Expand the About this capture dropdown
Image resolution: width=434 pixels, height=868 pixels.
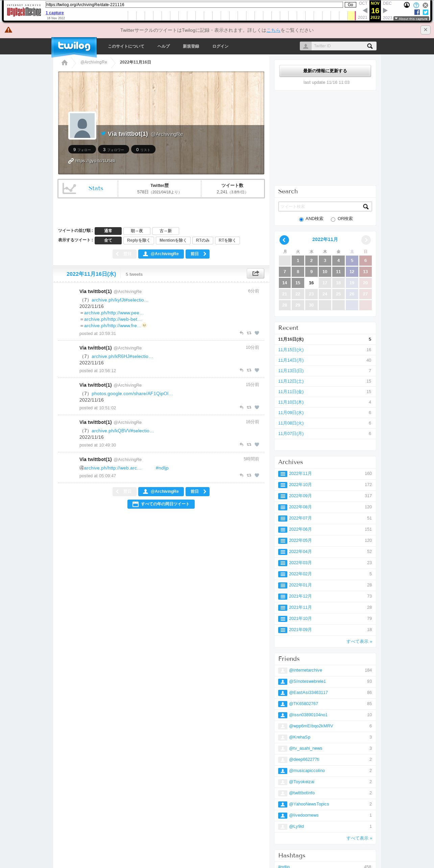coord(411,19)
